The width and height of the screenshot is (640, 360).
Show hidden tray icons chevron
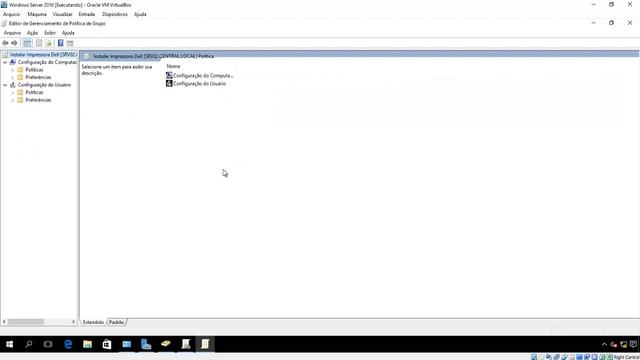click(x=604, y=344)
